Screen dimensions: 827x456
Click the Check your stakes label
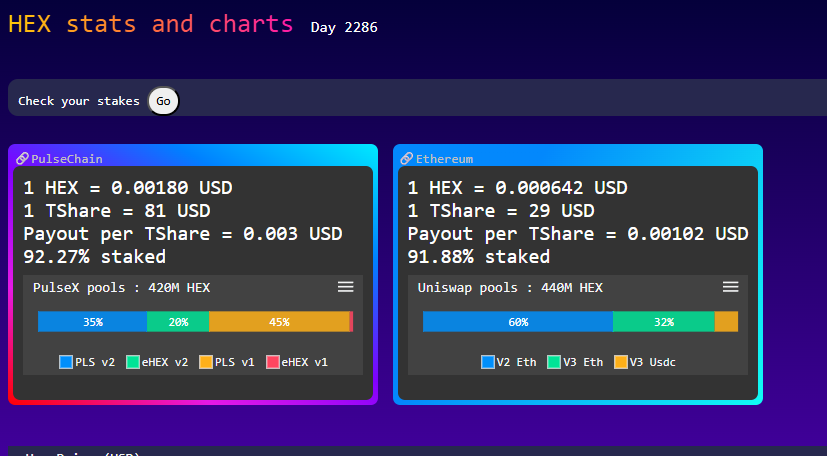(x=79, y=101)
